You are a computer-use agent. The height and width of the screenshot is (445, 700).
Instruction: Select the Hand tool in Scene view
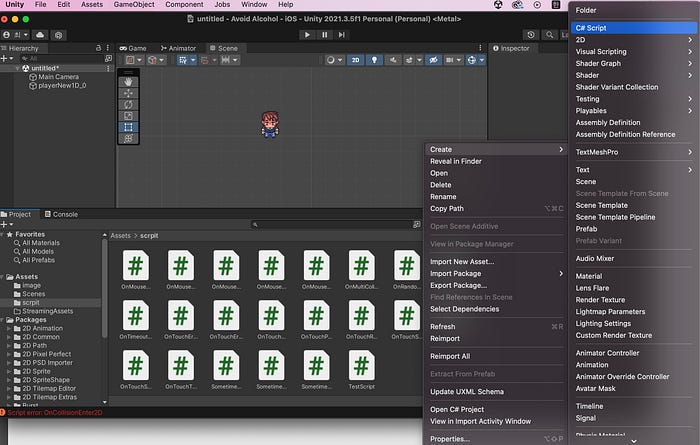[128, 82]
